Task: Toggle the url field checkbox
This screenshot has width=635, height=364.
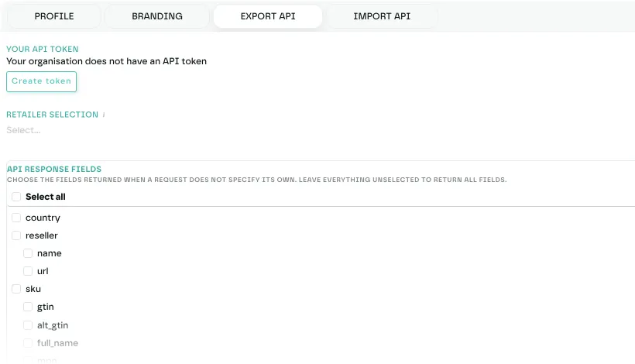Action: [x=28, y=271]
